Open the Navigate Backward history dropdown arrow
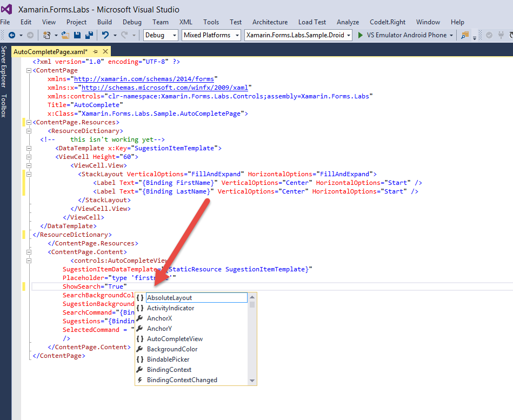Image resolution: width=513 pixels, height=420 pixels. (21, 35)
